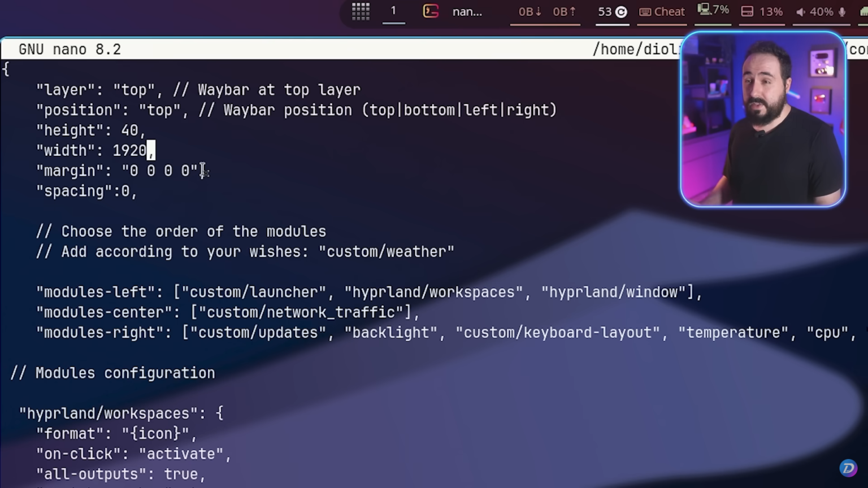Adjust volume by clicking the 40% indicator
Viewport: 868px width, 488px height.
click(821, 11)
